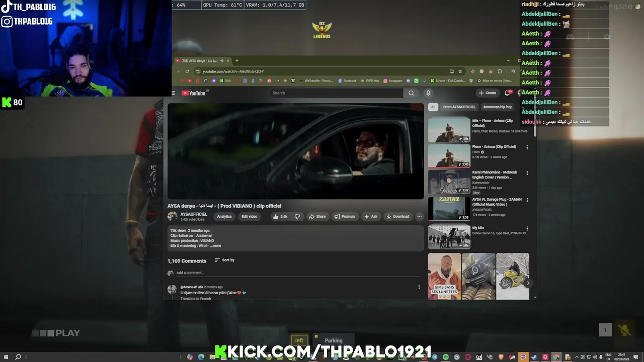Close the AYSA denya browser tab
The height and width of the screenshot is (362, 644).
(x=227, y=61)
